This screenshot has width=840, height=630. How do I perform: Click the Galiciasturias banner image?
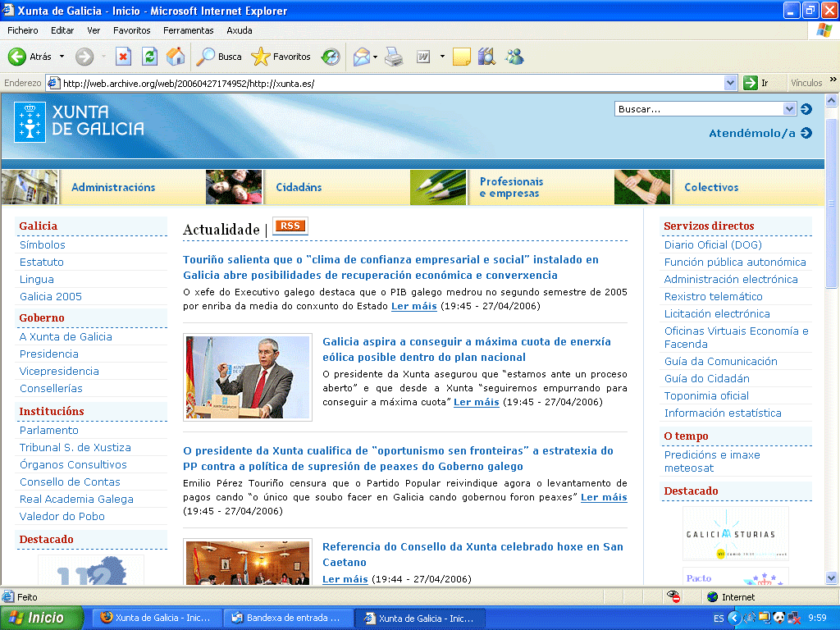tap(736, 533)
